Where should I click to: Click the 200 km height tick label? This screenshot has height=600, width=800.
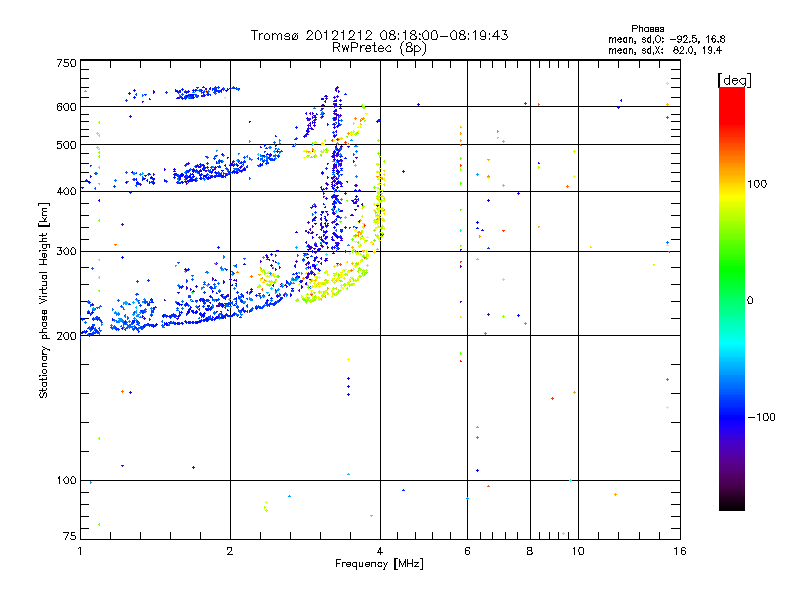click(66, 336)
